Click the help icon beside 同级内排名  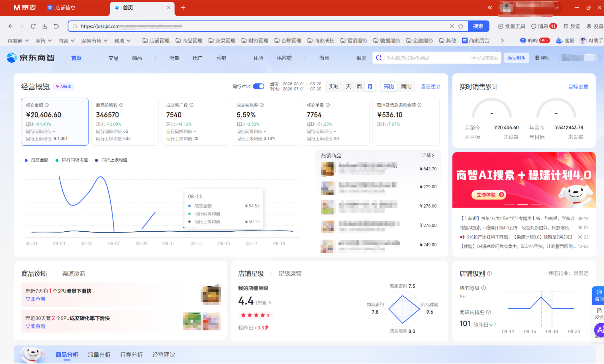489,312
